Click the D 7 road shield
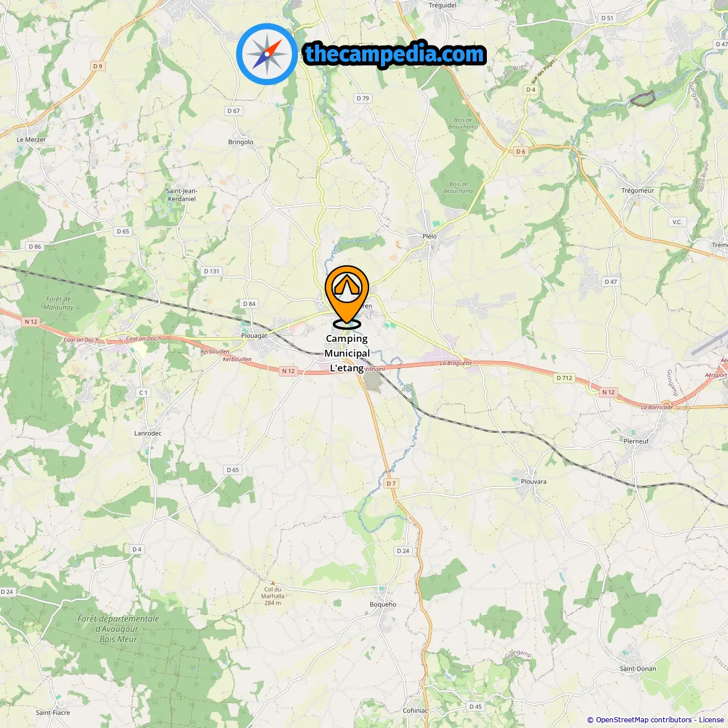The height and width of the screenshot is (728, 728). 391,483
